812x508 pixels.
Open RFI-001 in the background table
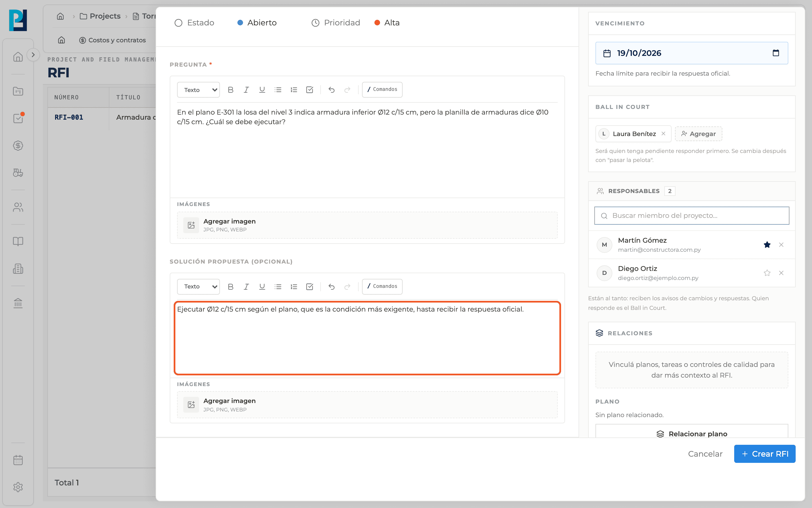point(69,117)
